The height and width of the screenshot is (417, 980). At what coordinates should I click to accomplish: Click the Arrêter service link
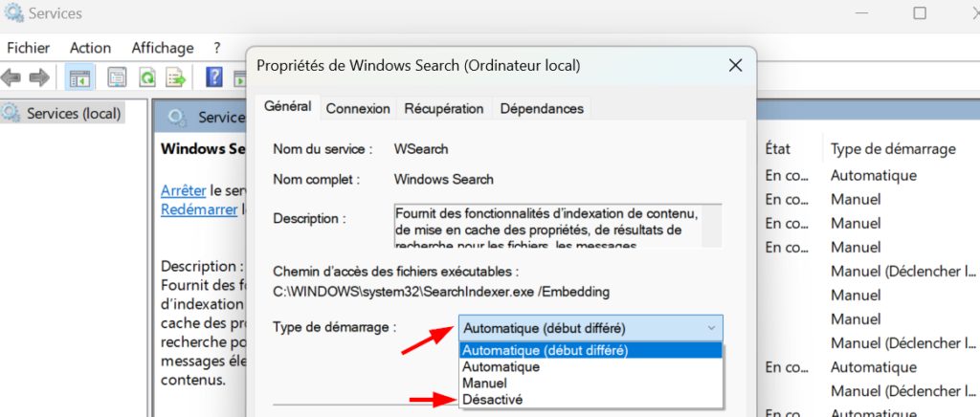coord(183,190)
